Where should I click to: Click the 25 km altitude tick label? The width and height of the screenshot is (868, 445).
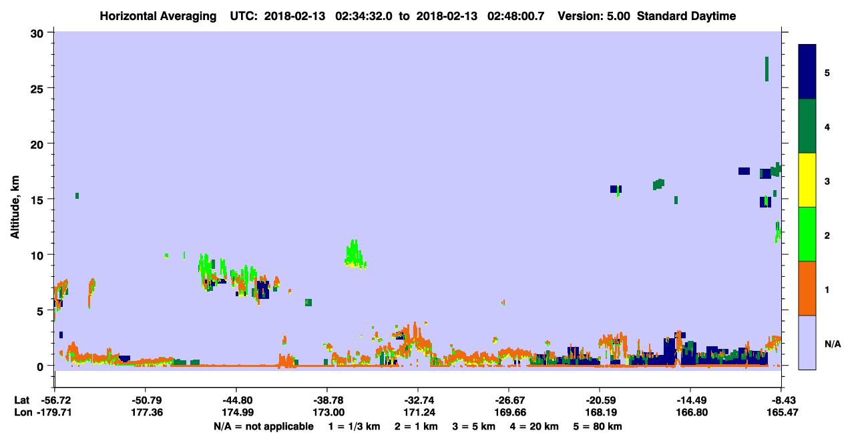point(39,88)
